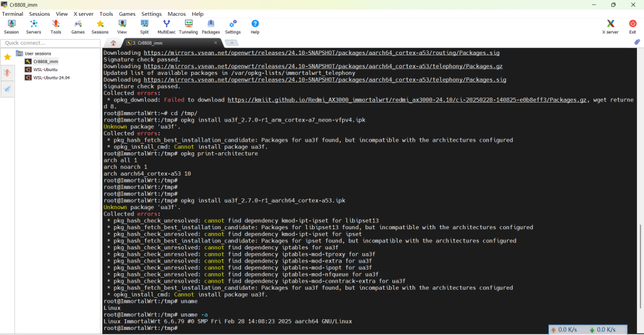Screen dimensions: 644x335
Task: Open the Packages manager icon
Action: 211,26
